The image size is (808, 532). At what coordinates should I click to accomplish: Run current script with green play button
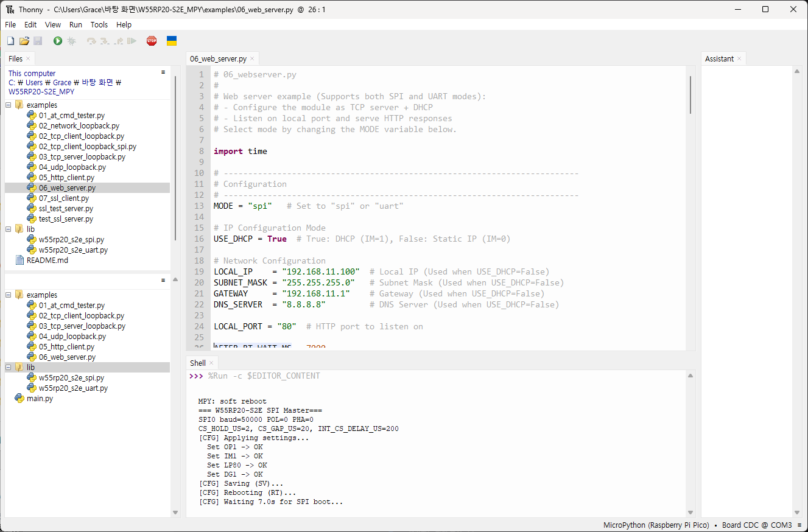(58, 41)
